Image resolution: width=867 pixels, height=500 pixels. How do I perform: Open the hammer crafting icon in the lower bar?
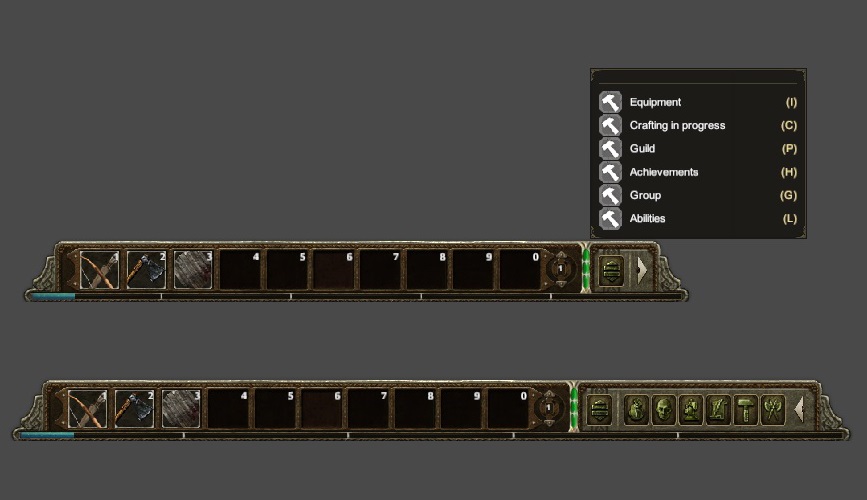click(745, 410)
